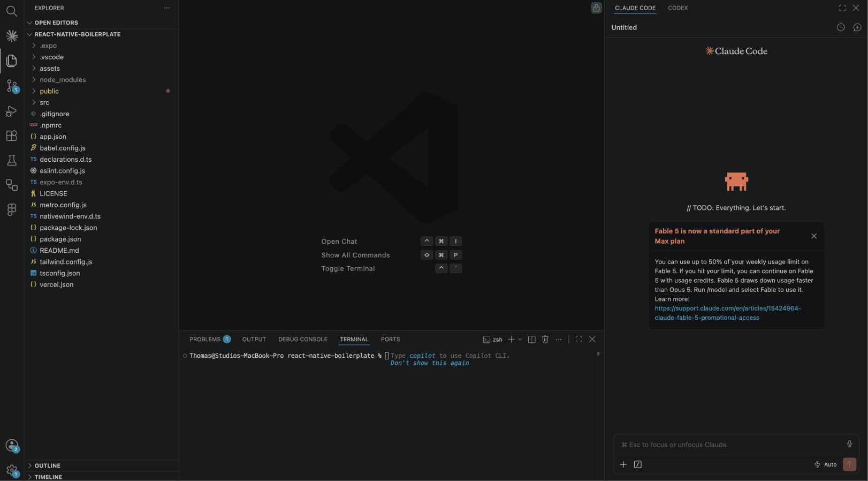Open Accounts menu in activity bar

pos(12,446)
